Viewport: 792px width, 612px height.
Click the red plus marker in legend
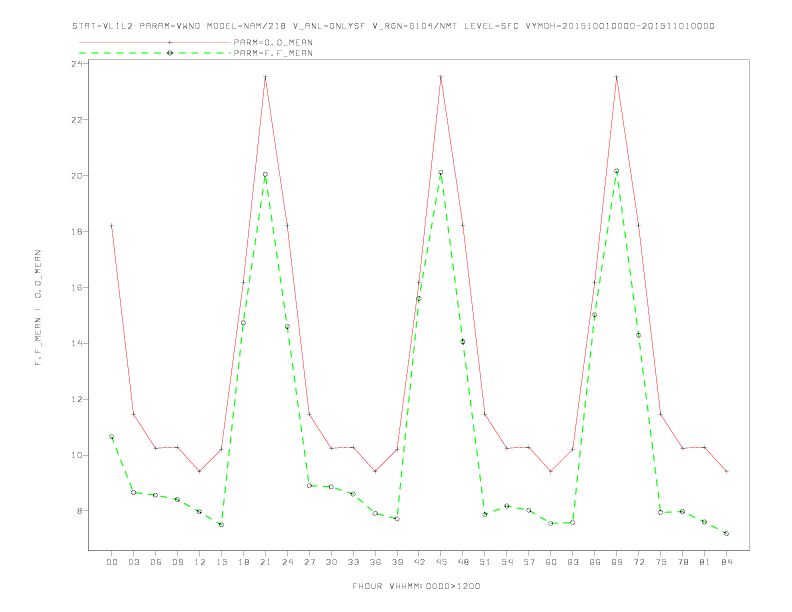(x=170, y=42)
